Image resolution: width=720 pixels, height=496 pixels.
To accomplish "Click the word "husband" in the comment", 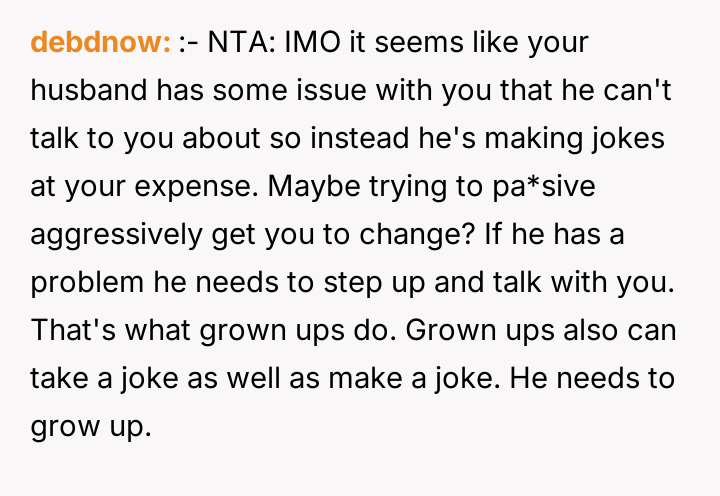I will [90, 89].
